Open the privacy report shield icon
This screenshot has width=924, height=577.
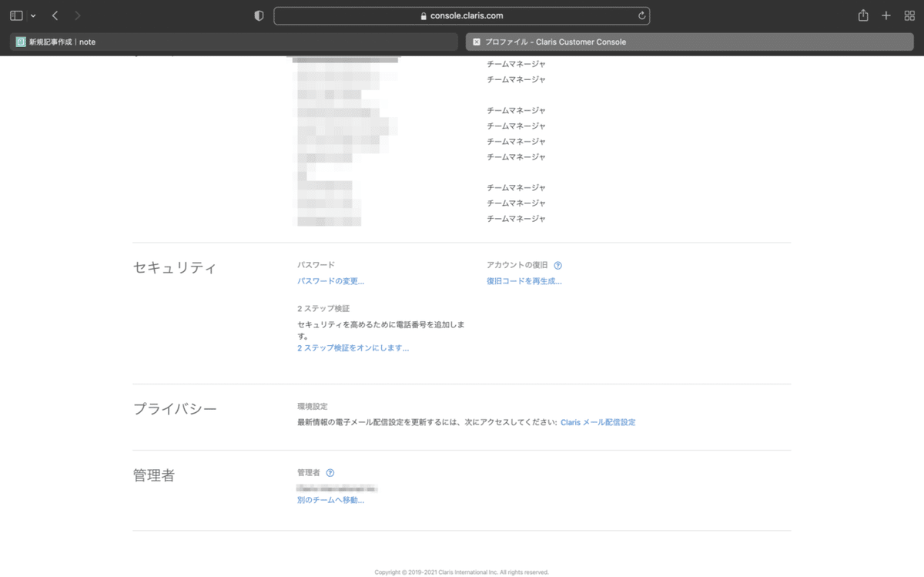pyautogui.click(x=258, y=15)
